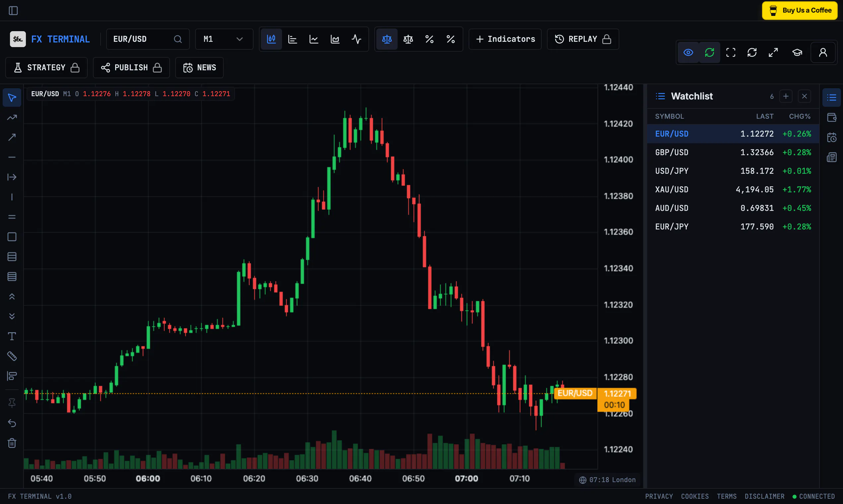Toggle the first balance scale mode

387,39
